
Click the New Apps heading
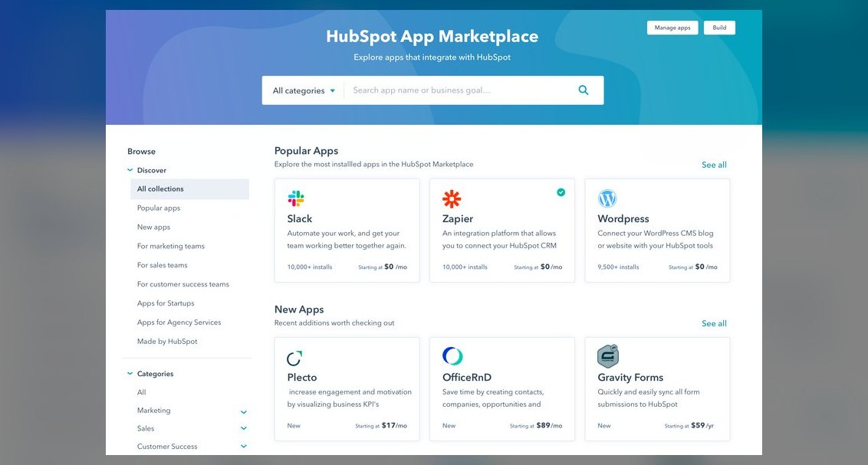pyautogui.click(x=299, y=309)
